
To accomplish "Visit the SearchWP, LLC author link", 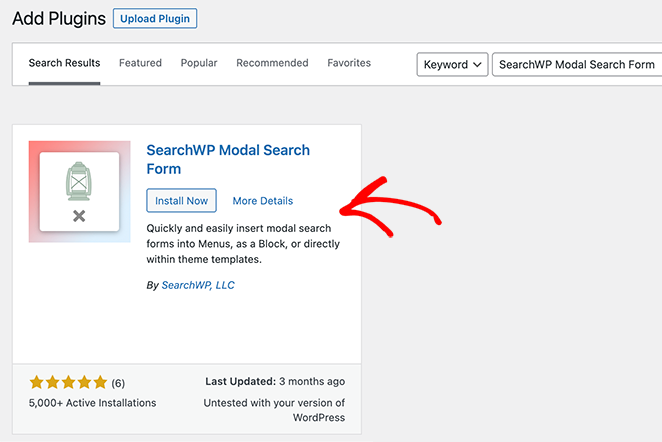I will click(198, 285).
